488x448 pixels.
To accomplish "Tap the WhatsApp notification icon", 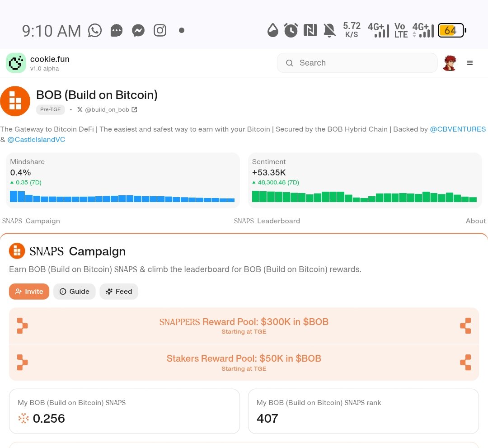I will coord(94,30).
